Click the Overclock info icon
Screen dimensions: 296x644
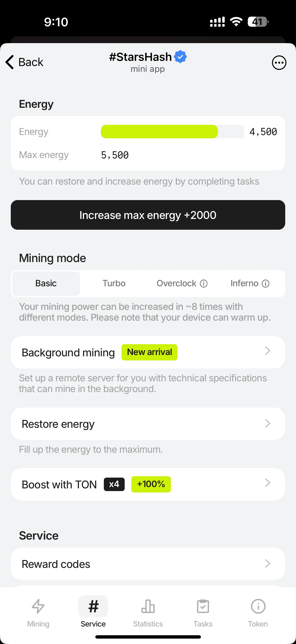point(204,284)
